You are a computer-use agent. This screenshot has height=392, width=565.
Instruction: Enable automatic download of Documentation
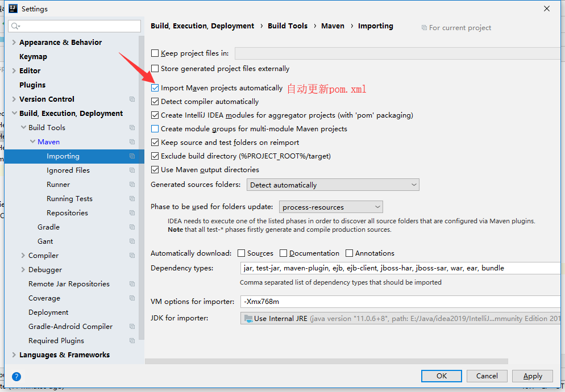284,253
